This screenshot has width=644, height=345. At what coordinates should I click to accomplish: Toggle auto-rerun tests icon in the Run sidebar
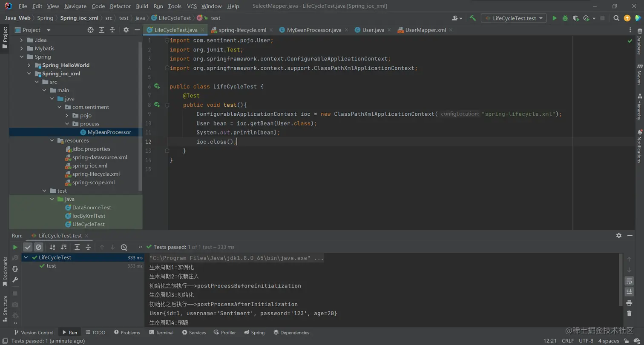click(15, 269)
